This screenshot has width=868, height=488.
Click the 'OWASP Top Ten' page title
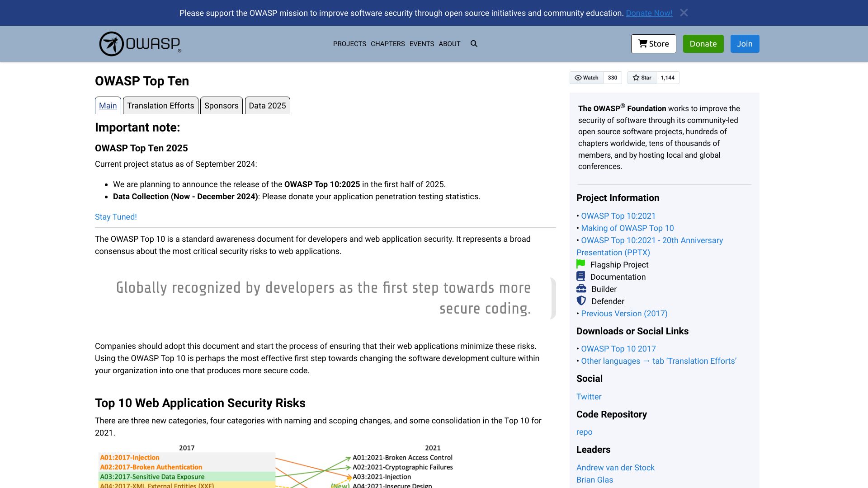(142, 81)
